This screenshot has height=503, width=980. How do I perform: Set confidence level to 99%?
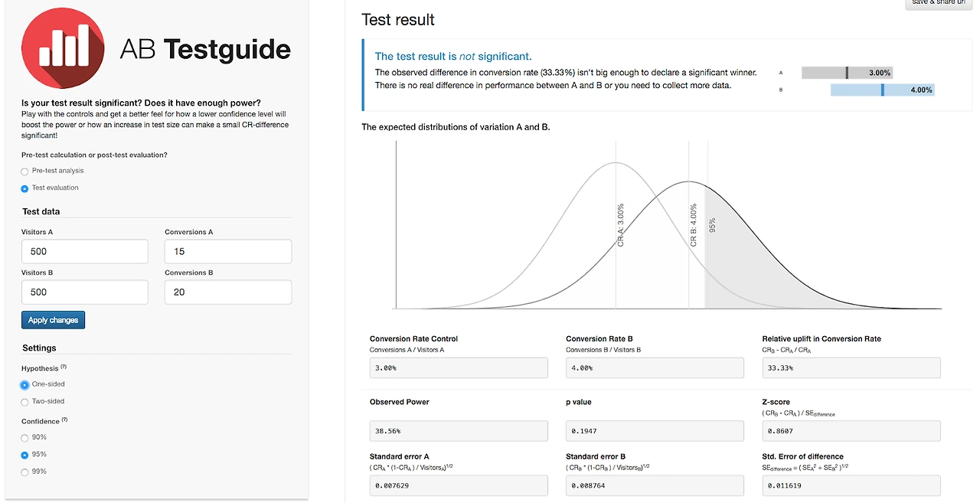pyautogui.click(x=25, y=472)
